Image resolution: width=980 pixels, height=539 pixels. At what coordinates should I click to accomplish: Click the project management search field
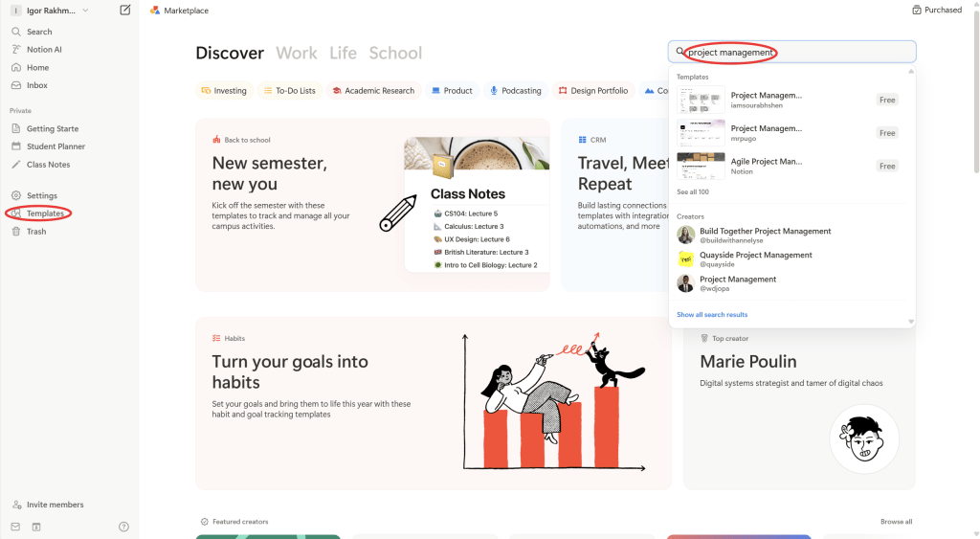click(794, 53)
